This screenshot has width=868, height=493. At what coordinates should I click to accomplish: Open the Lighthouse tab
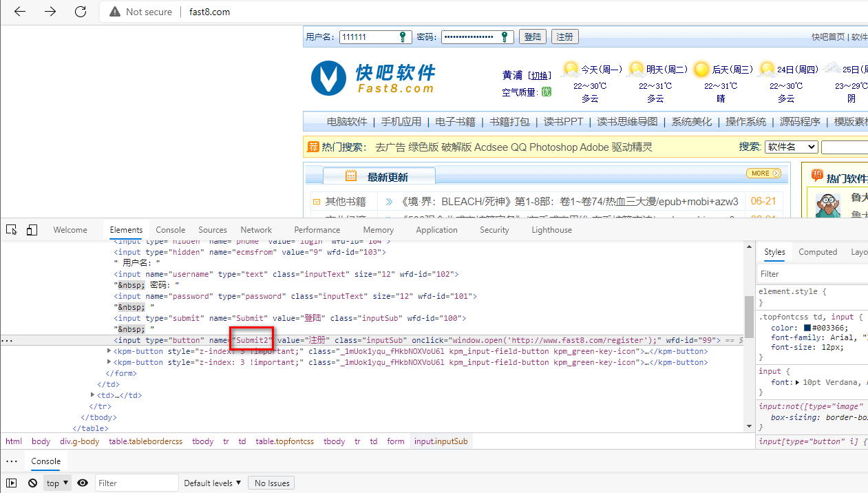551,230
